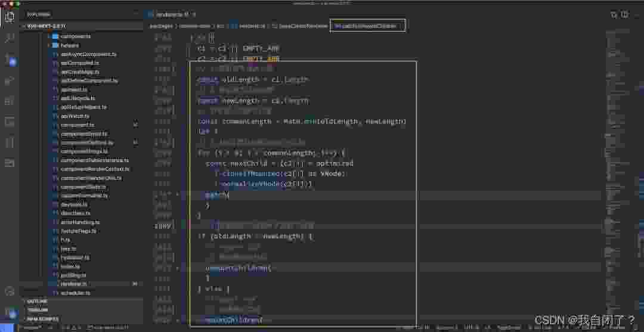Fold the code at mountChildren( line
This screenshot has width=644, height=332.
tap(178, 319)
